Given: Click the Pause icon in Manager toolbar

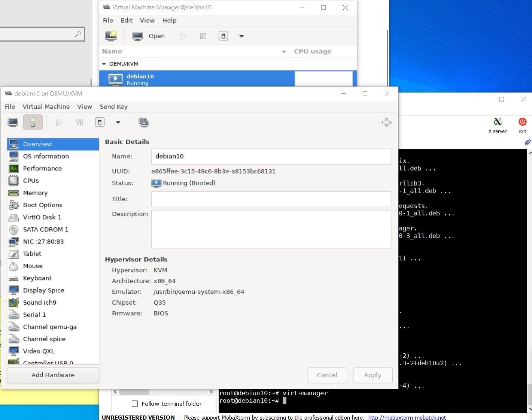Looking at the screenshot, I should click(203, 36).
